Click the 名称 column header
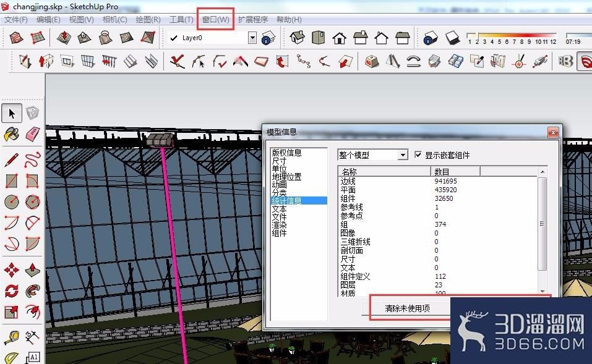The image size is (592, 364). (384, 172)
